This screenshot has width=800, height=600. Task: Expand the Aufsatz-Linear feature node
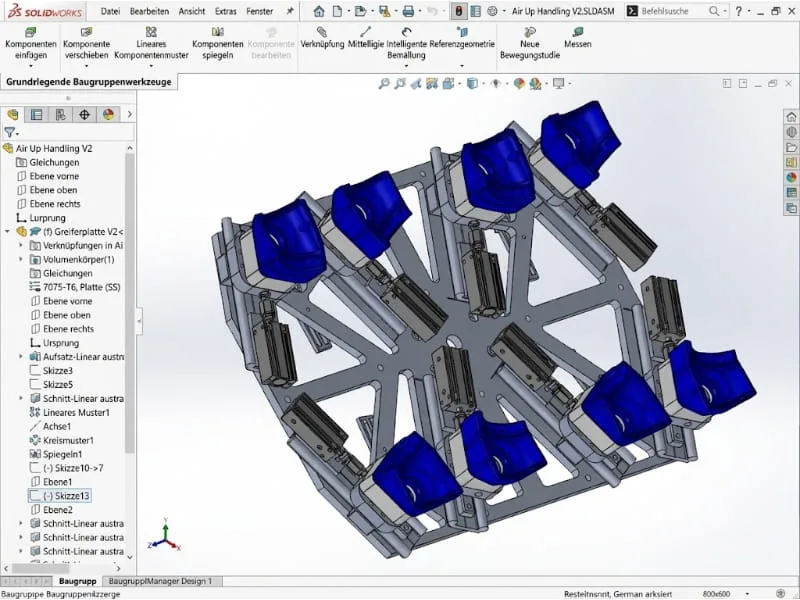21,357
